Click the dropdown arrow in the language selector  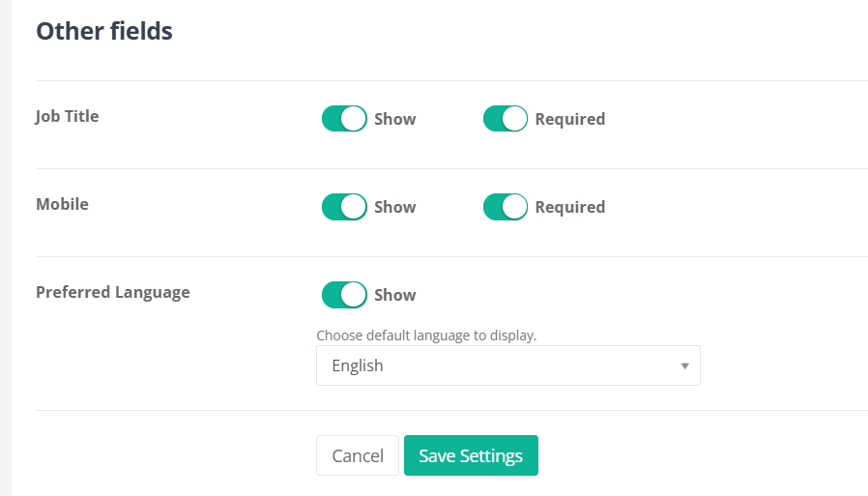coord(684,365)
